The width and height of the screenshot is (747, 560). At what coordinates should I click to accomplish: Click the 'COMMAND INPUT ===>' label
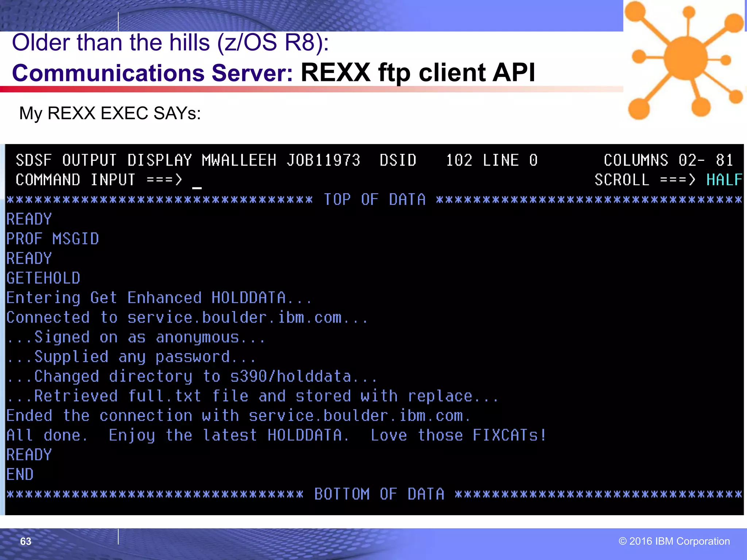click(x=99, y=180)
